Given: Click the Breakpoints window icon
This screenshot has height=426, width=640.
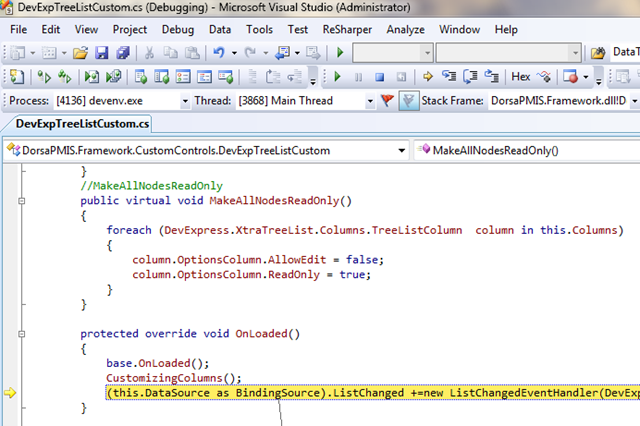Looking at the screenshot, I should click(x=570, y=76).
